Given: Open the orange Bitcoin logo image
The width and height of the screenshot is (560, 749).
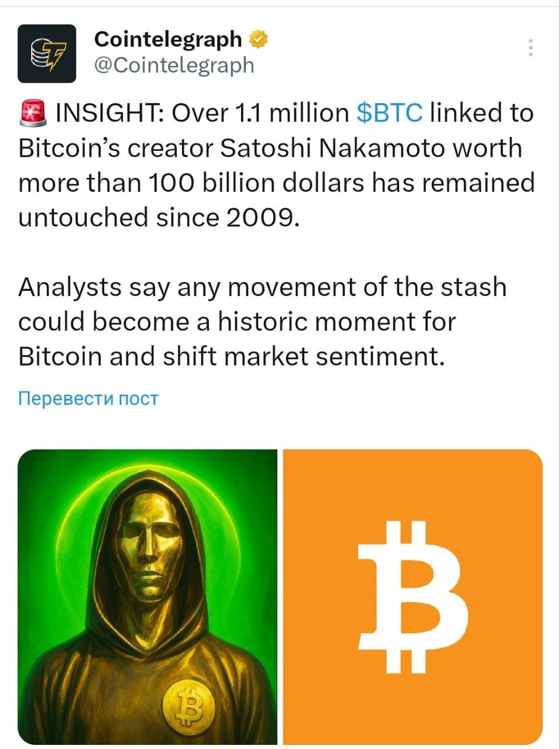Looking at the screenshot, I should (413, 597).
